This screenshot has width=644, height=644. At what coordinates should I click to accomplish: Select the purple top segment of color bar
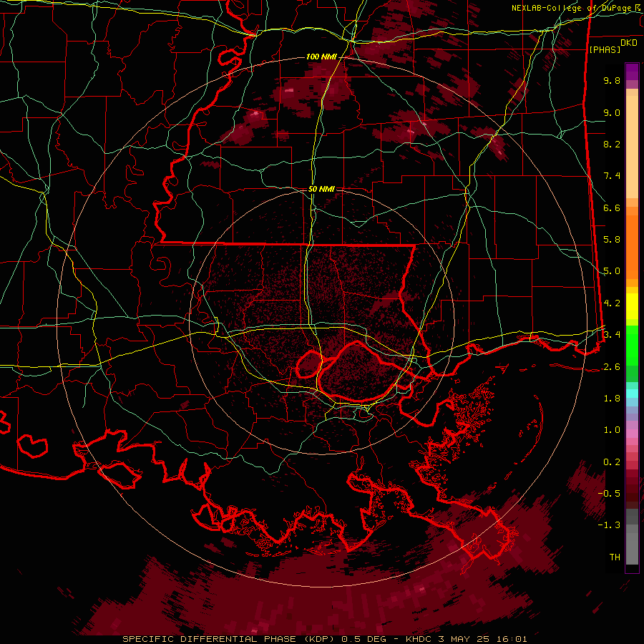pyautogui.click(x=632, y=72)
